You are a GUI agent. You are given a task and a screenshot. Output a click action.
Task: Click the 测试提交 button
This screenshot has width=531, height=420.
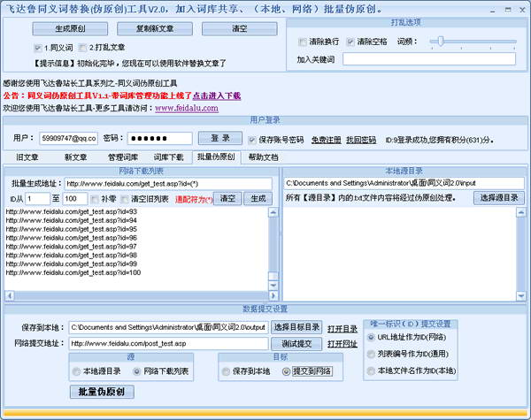coord(296,344)
